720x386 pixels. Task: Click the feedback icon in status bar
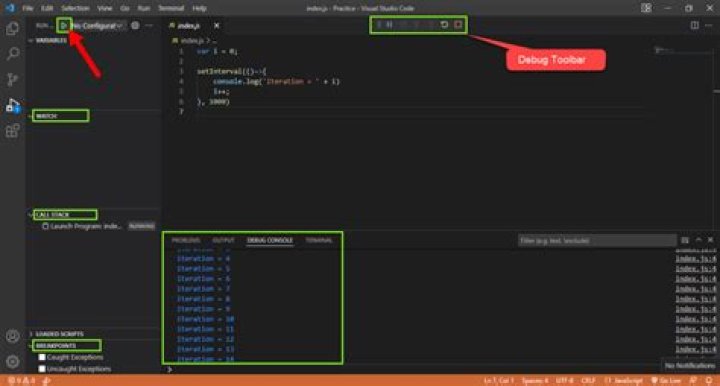[x=694, y=380]
